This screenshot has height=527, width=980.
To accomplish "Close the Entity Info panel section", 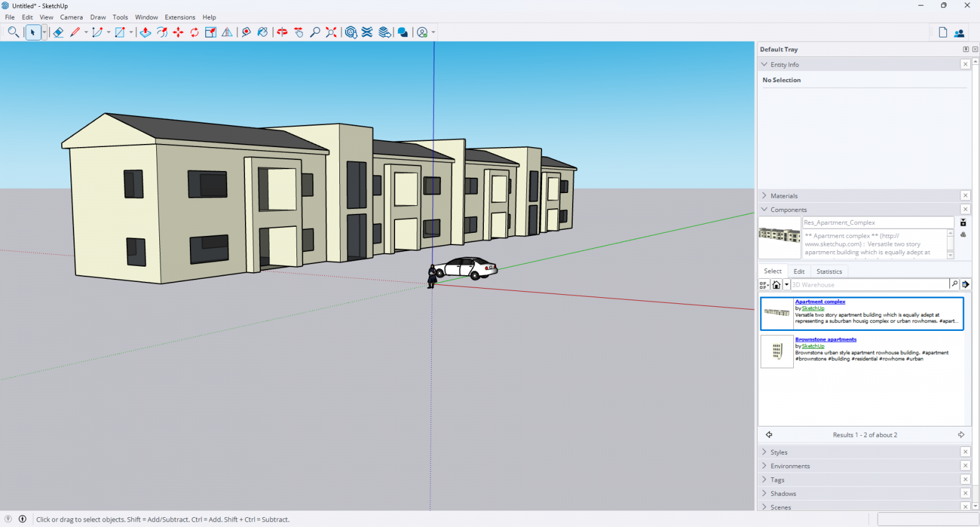I will click(x=965, y=64).
